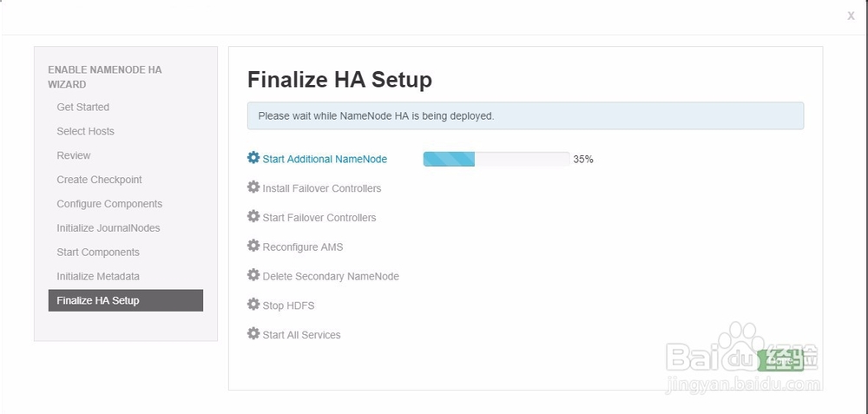Click the Install Failover Controllers step label

(x=322, y=188)
